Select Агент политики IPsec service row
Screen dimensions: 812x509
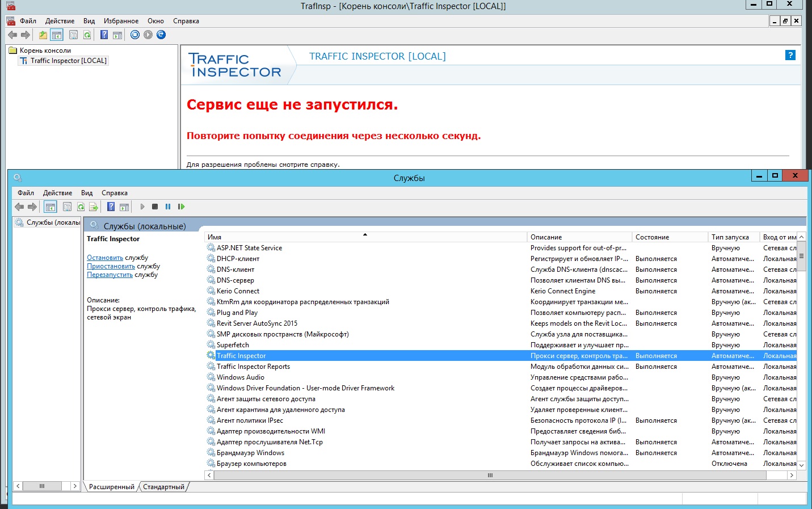(500, 420)
